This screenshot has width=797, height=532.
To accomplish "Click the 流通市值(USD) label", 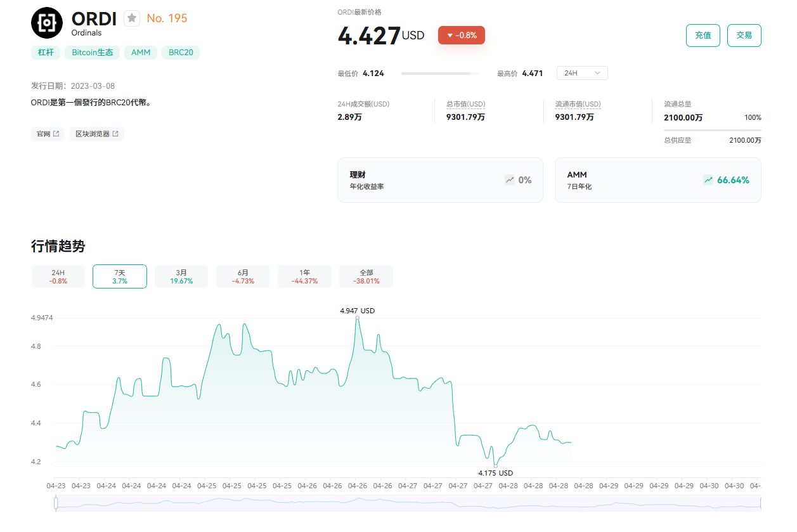I will [578, 104].
